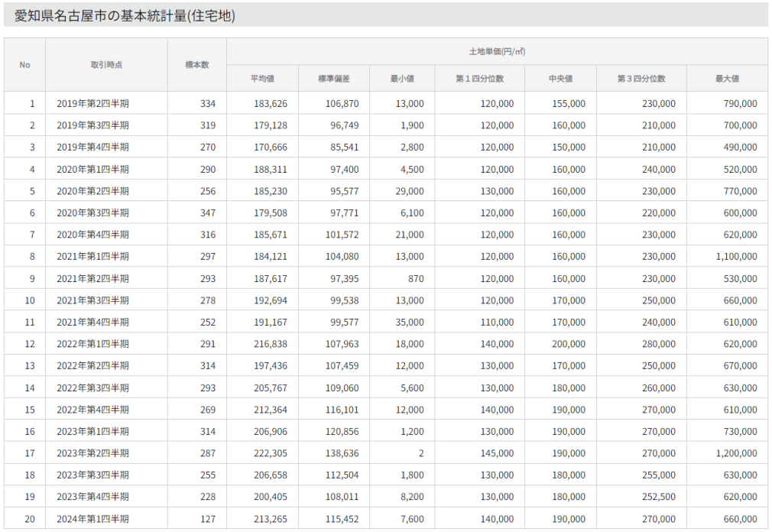Select row 2020年第1四半期
Viewport: 772px width, 532px height.
tap(386, 169)
